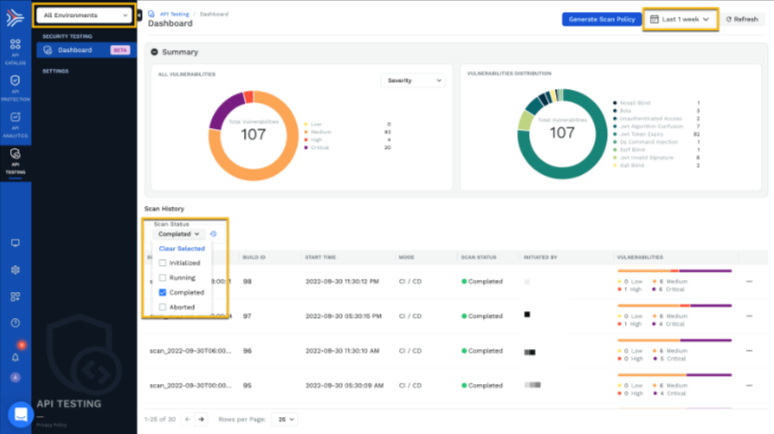
Task: Collapse the Summary section
Action: (x=154, y=52)
